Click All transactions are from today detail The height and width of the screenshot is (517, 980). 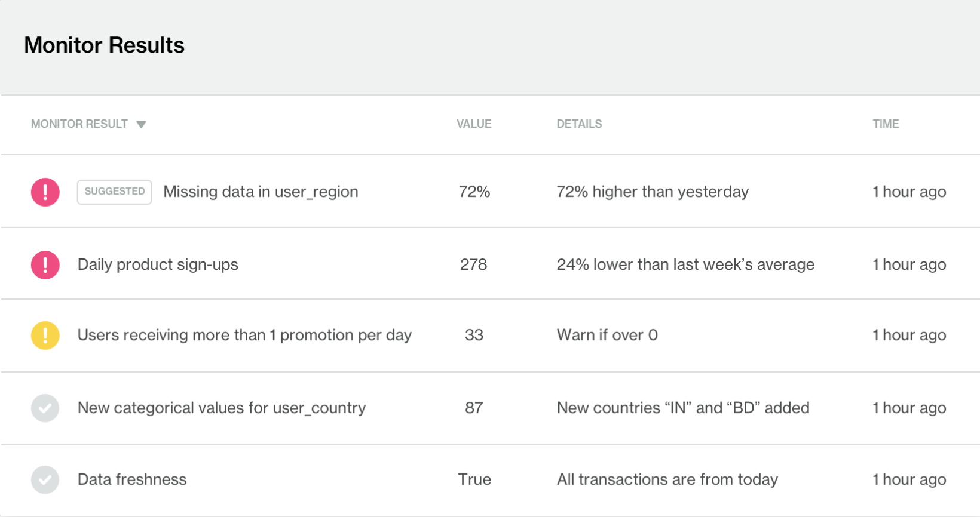tap(667, 480)
